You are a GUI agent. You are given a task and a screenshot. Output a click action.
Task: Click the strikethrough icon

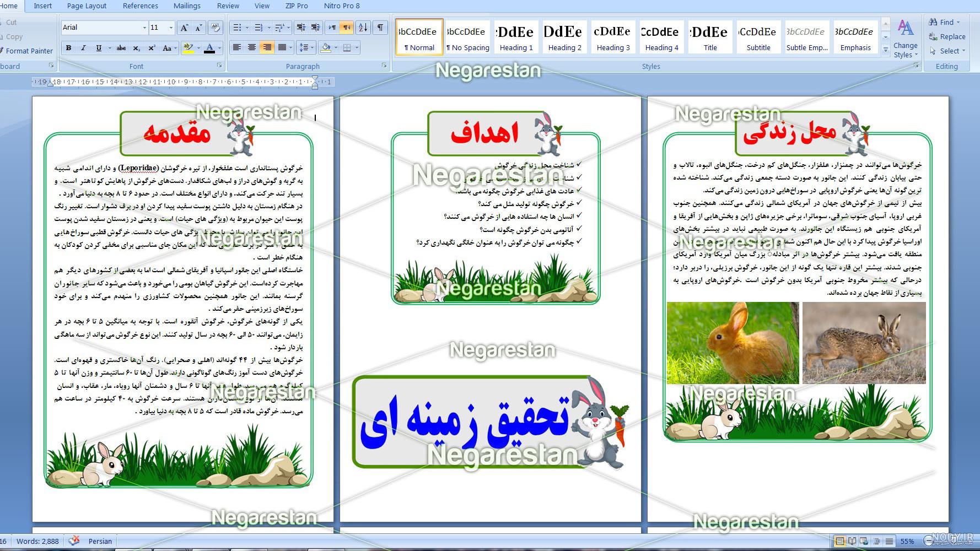coord(121,48)
